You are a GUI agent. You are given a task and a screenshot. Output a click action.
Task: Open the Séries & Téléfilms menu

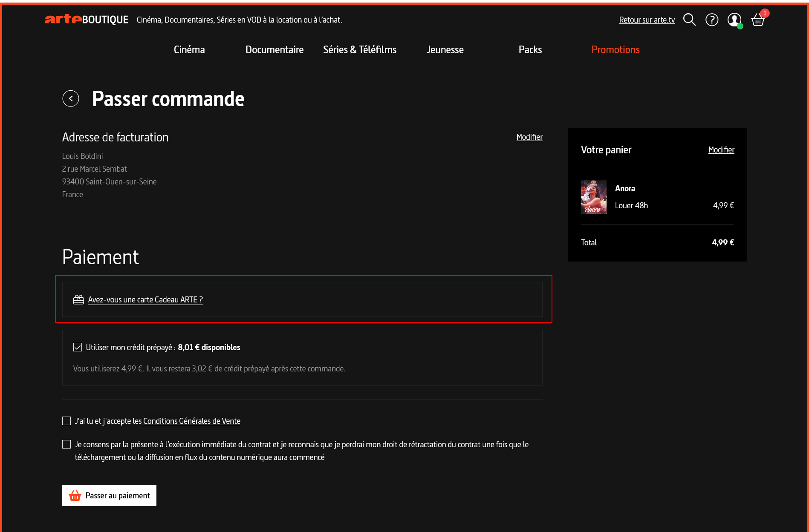pos(360,49)
